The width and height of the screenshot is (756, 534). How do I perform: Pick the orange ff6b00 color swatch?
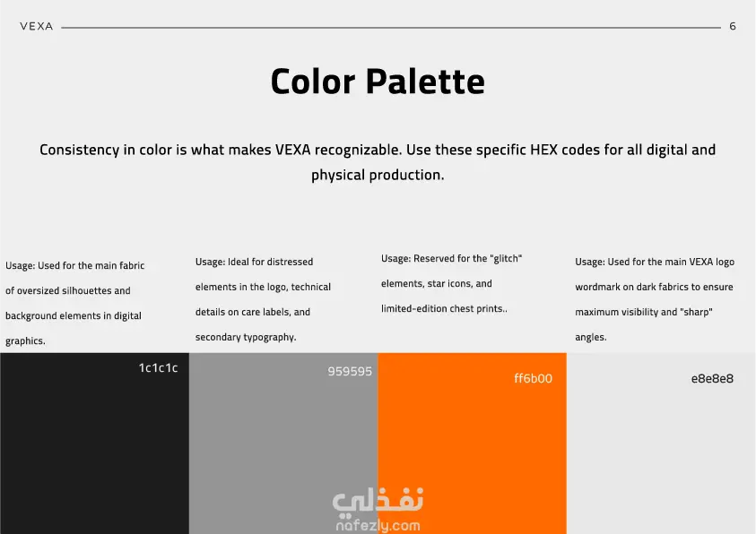click(x=472, y=443)
